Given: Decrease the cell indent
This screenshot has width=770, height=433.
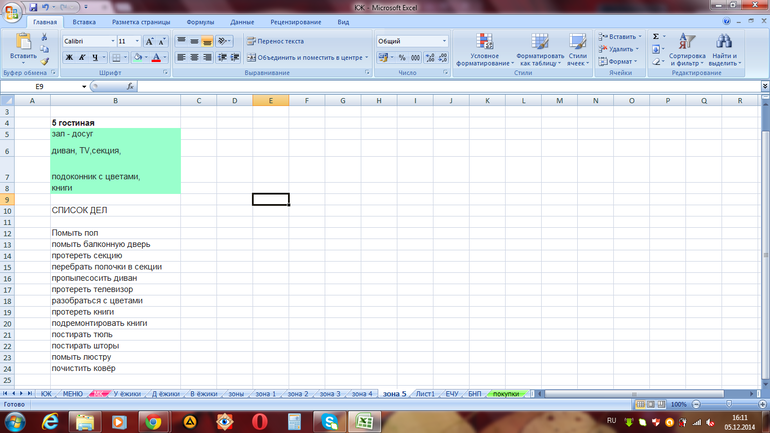Looking at the screenshot, I should (222, 57).
